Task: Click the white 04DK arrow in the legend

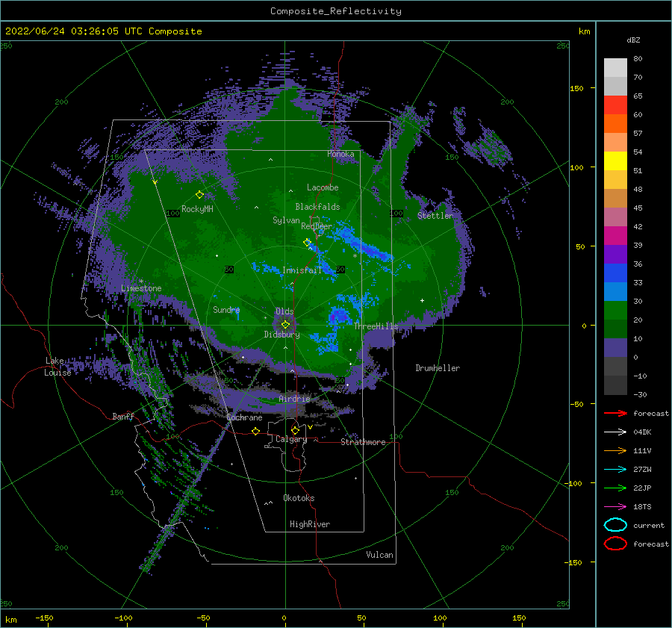Action: (615, 432)
